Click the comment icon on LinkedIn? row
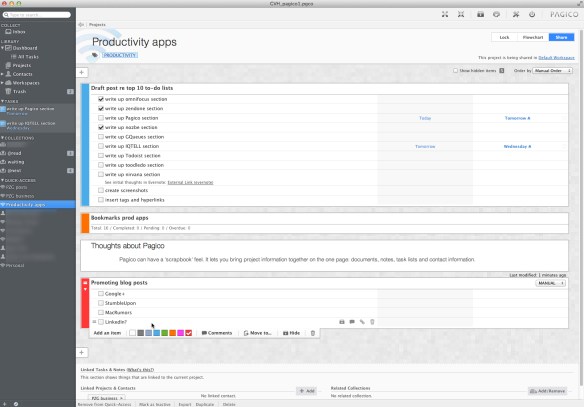Screen dimensions: 584x407 [352, 322]
